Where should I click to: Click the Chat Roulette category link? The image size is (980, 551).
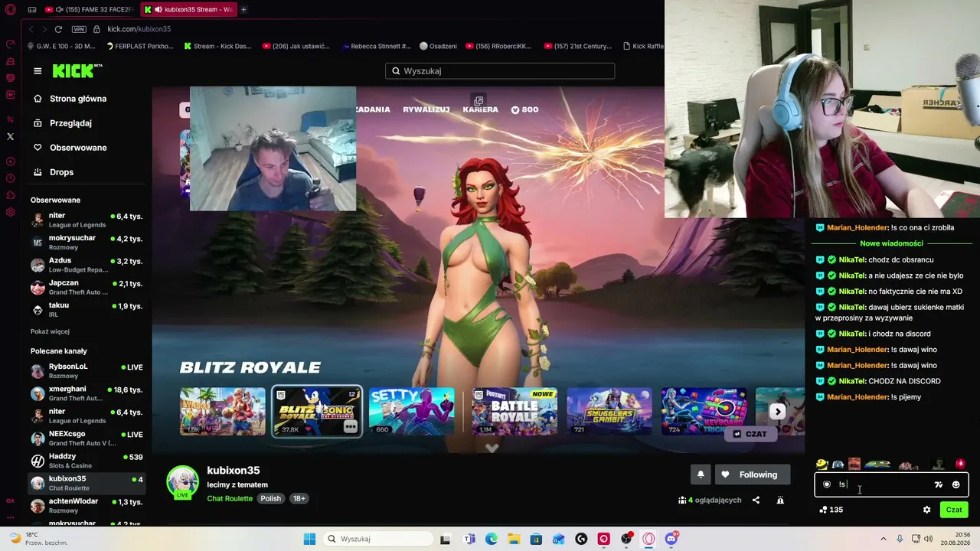tap(230, 498)
